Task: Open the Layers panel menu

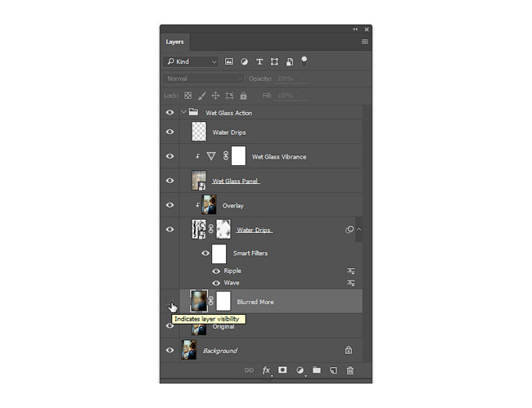Action: [365, 42]
